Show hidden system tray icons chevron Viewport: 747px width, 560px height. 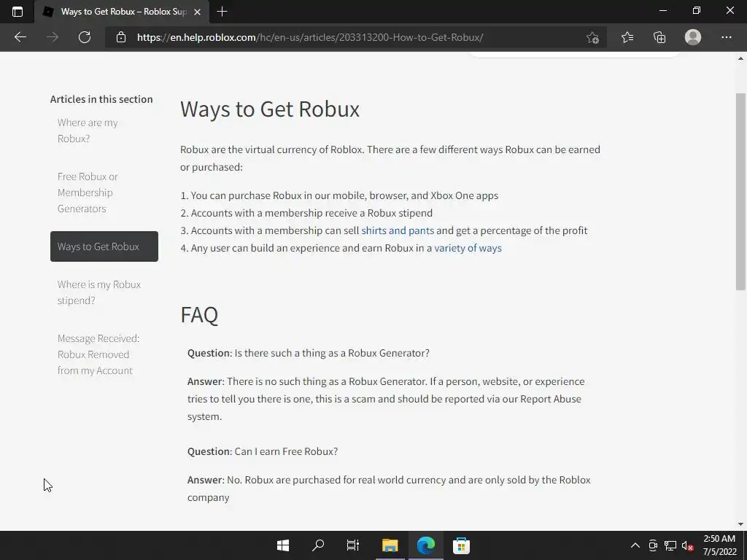pos(635,545)
